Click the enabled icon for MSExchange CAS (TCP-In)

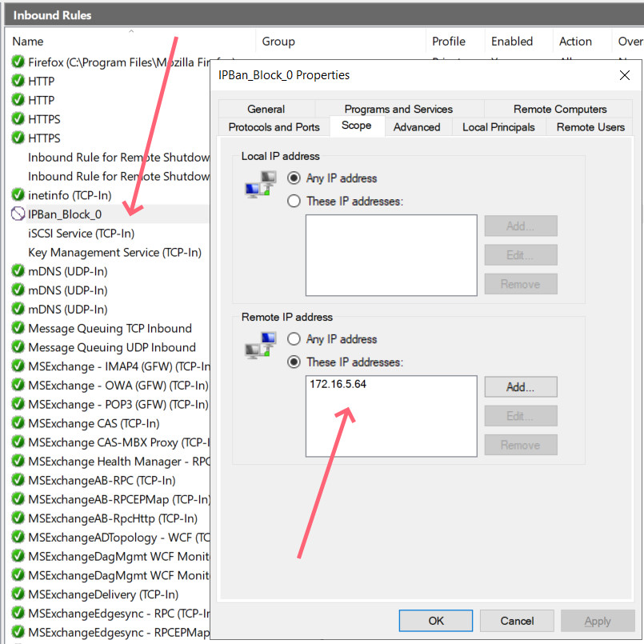click(18, 423)
